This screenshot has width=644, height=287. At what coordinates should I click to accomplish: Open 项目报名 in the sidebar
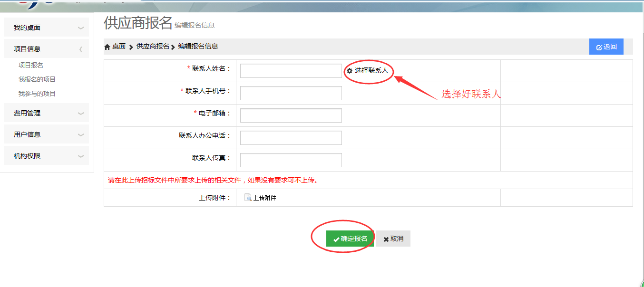click(31, 65)
